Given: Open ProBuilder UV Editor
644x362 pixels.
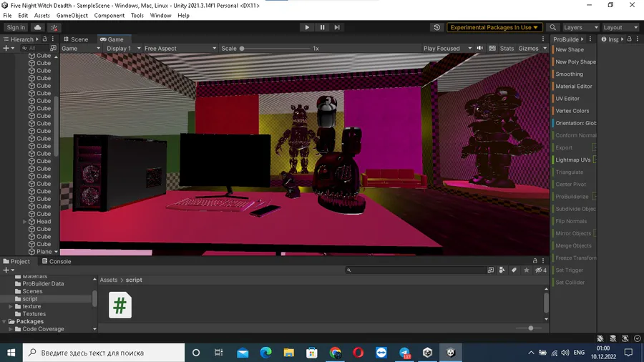Looking at the screenshot, I should tap(567, 99).
